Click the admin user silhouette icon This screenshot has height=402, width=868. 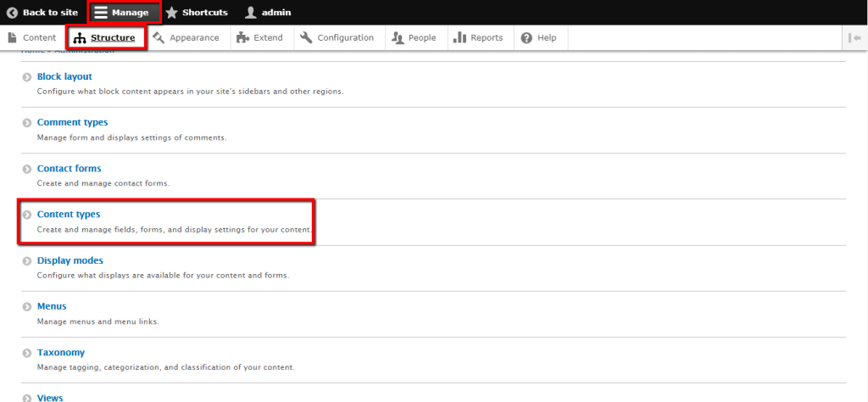251,12
